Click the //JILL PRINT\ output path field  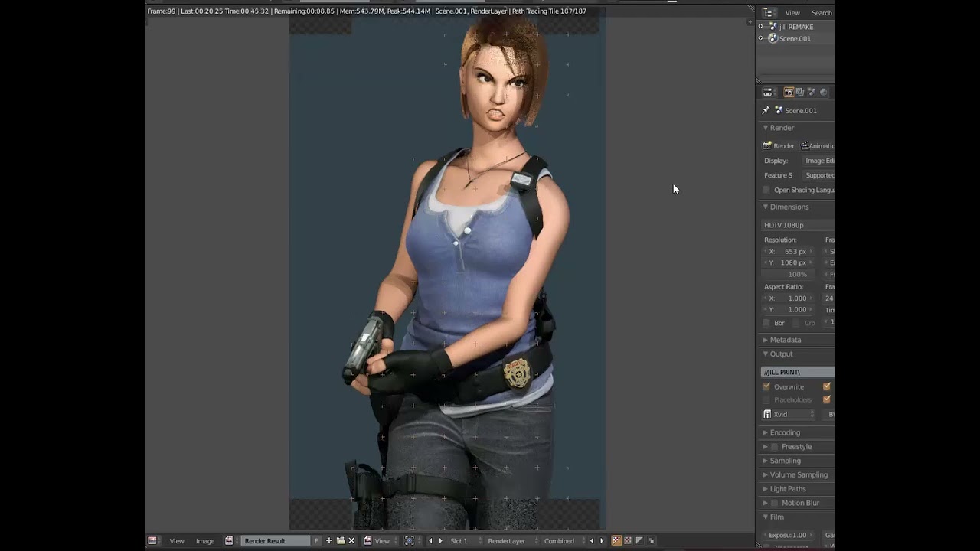coord(798,372)
